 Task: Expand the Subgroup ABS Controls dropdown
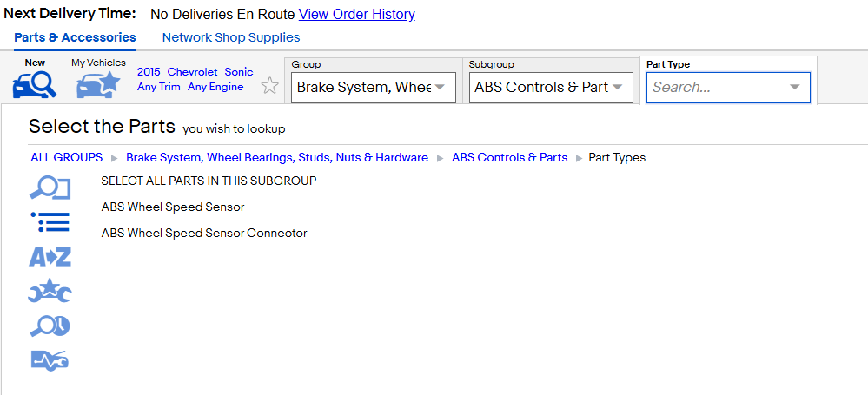click(x=617, y=88)
